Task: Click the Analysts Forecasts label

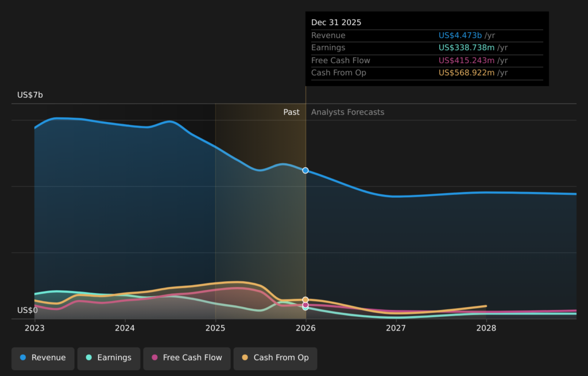Action: coord(347,112)
